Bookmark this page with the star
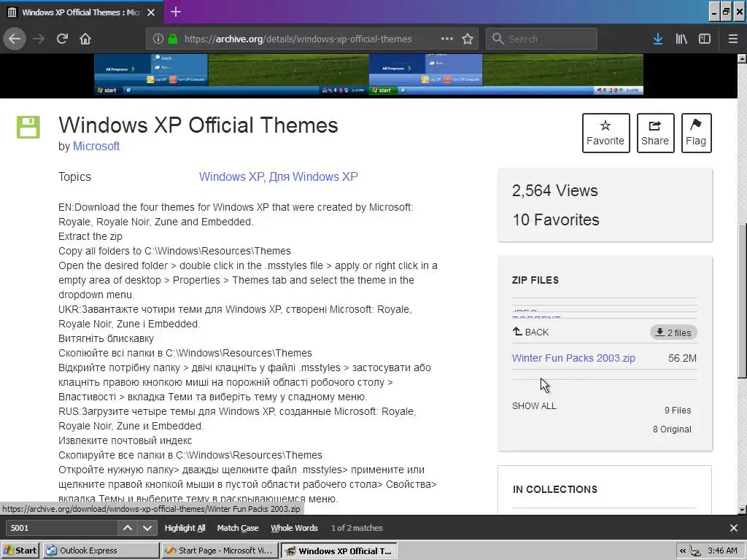Viewport: 747px width, 560px height. (468, 39)
